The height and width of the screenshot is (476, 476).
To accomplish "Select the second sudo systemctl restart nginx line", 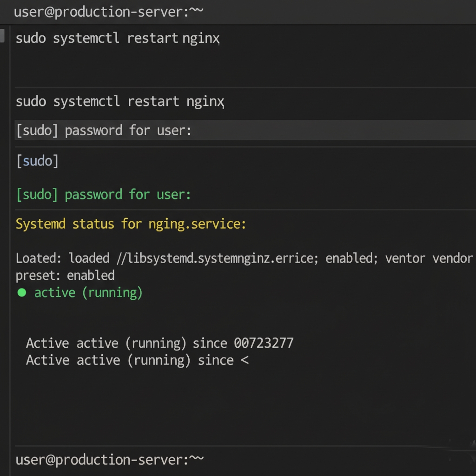I will click(119, 101).
